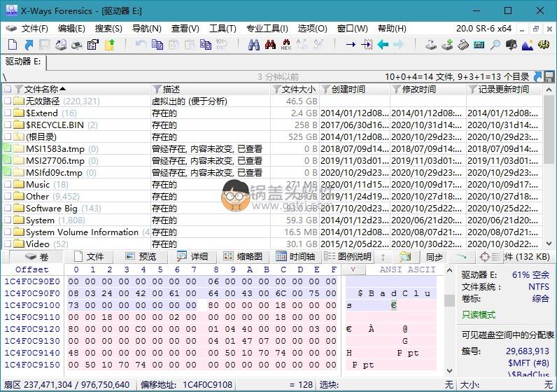The width and height of the screenshot is (557, 392).
Task: Open the 文件(F) menu
Action: 35,29
